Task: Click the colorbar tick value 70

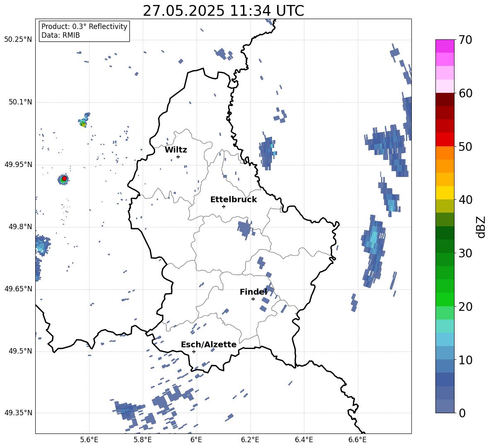Action: click(x=465, y=40)
